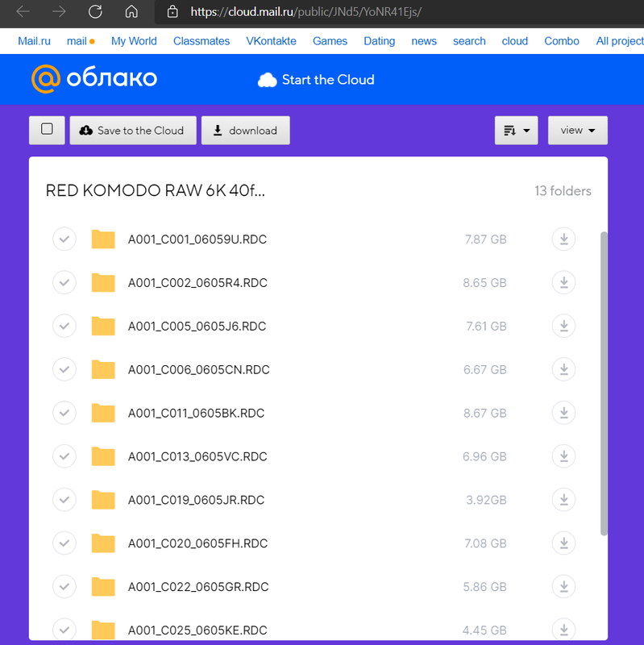Open the A001_C022_0605GR.RDC folder icon
644x645 pixels.
click(103, 587)
